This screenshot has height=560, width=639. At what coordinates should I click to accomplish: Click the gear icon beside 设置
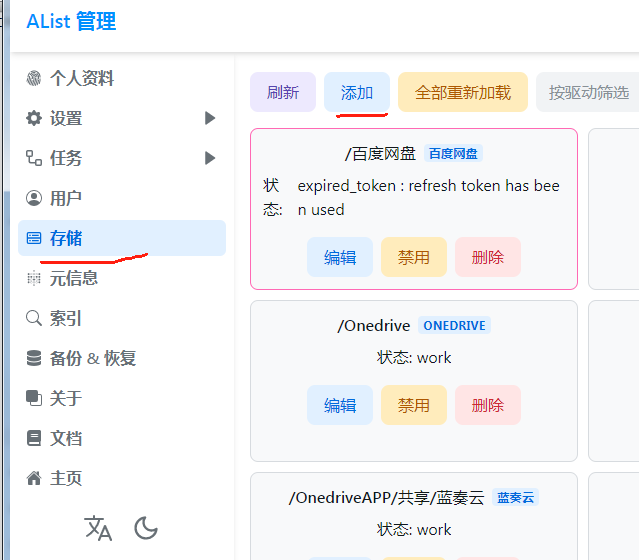click(34, 118)
